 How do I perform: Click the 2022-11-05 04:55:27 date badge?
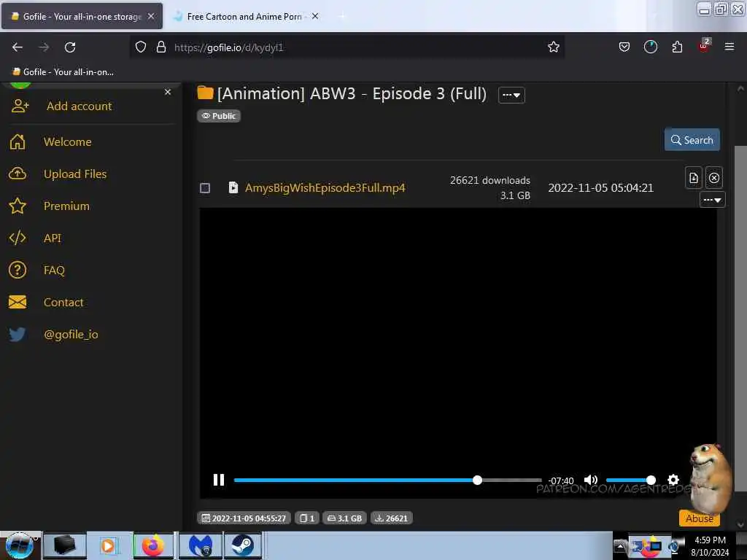coord(244,518)
